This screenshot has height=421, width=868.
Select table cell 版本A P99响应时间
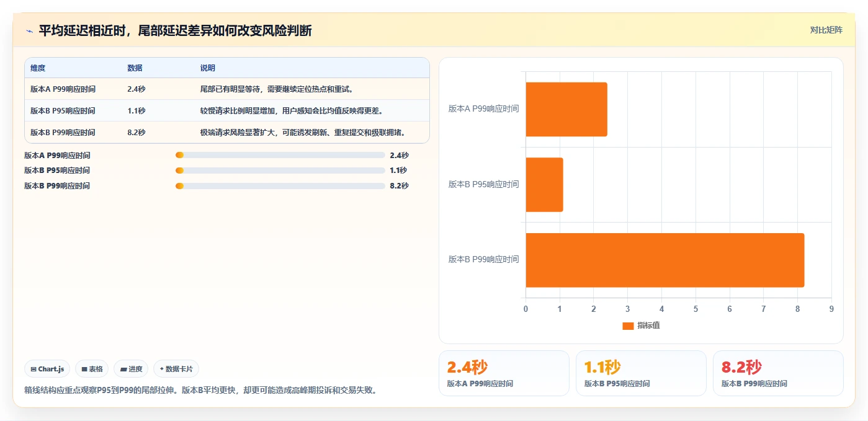coord(63,89)
